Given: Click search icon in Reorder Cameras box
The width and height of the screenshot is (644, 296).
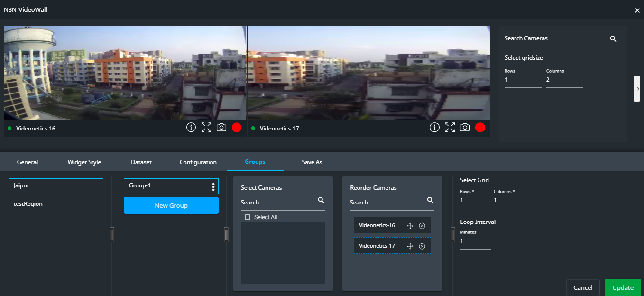Looking at the screenshot, I should click(430, 200).
